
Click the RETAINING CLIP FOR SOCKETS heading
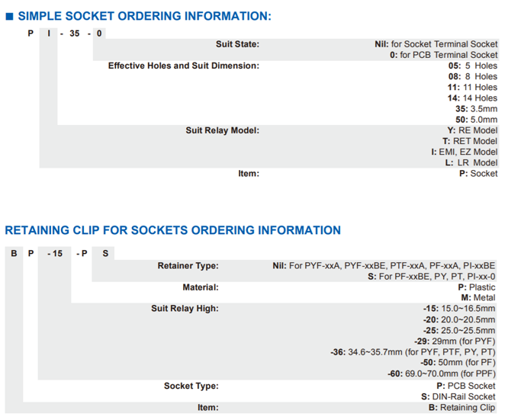coord(173,230)
